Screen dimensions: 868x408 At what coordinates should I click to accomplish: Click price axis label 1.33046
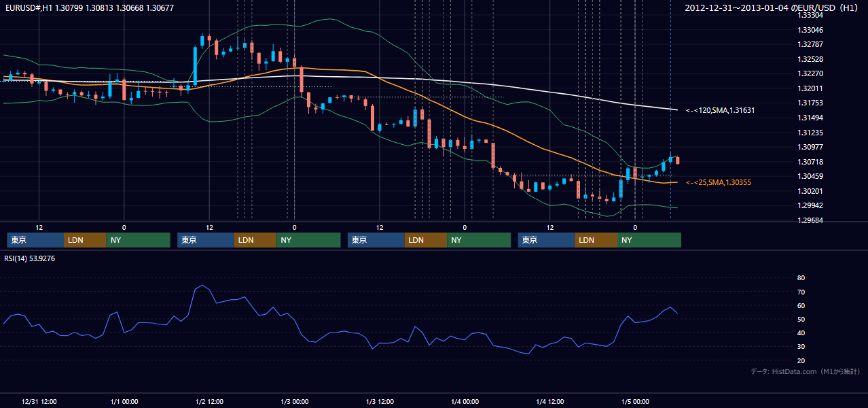pos(810,30)
